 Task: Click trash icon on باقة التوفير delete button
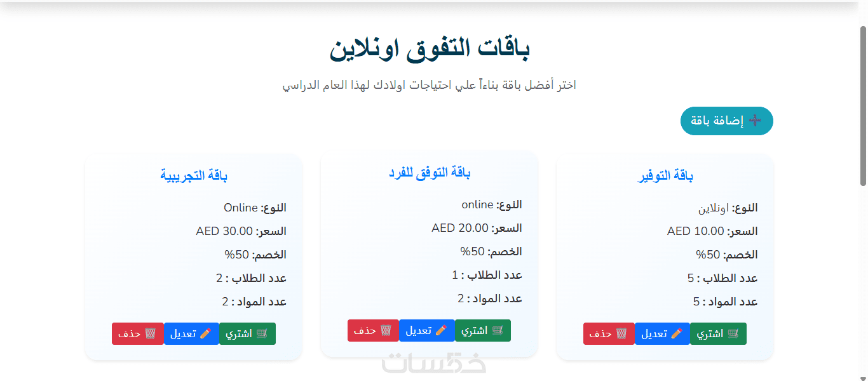(621, 333)
